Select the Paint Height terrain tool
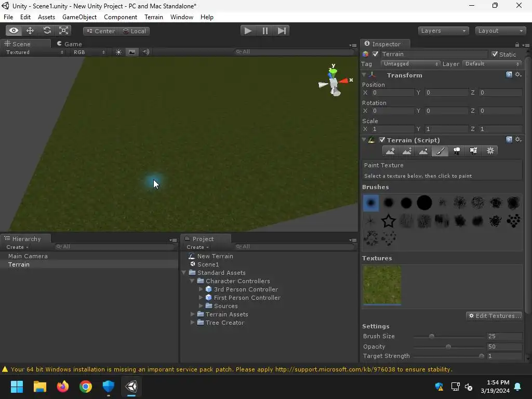 point(407,151)
